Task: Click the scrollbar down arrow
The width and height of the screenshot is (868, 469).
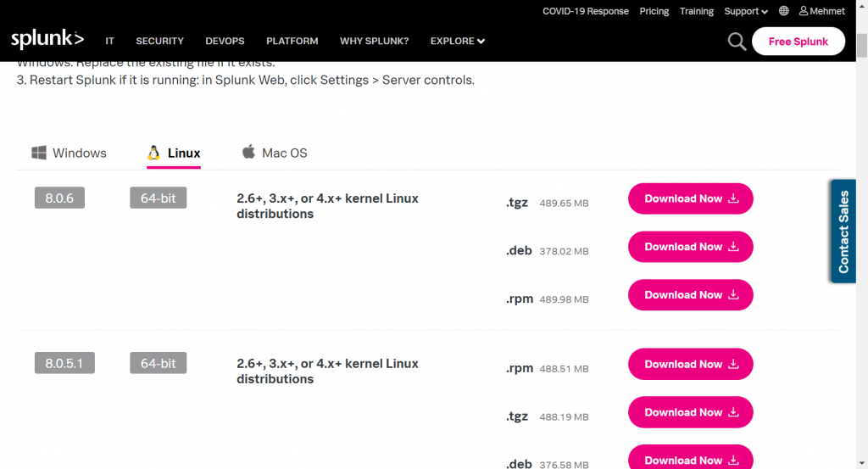Action: pos(862,463)
